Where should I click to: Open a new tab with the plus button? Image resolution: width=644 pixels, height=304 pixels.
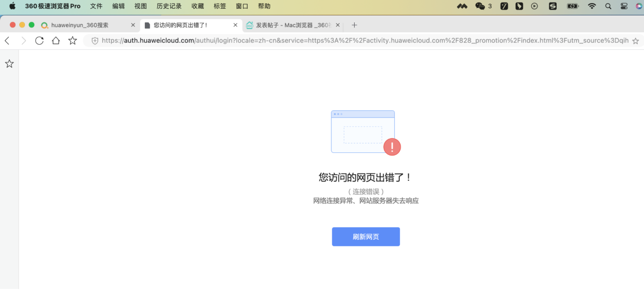[x=354, y=24]
